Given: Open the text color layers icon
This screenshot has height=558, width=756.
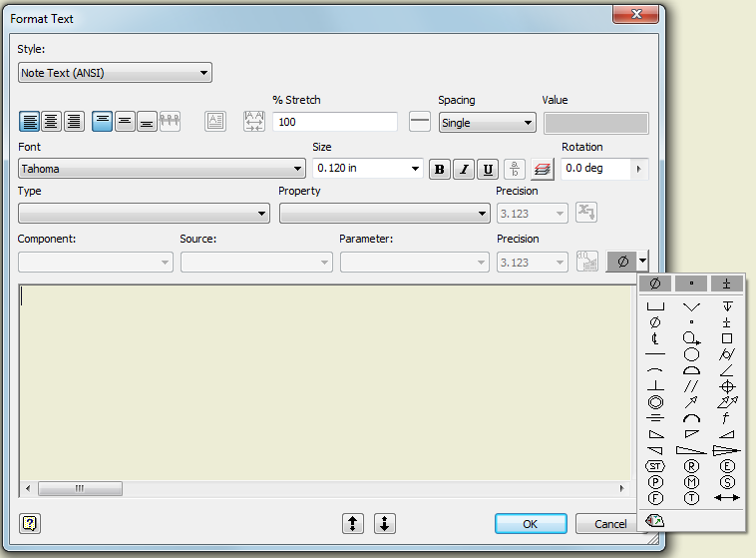Looking at the screenshot, I should 542,170.
